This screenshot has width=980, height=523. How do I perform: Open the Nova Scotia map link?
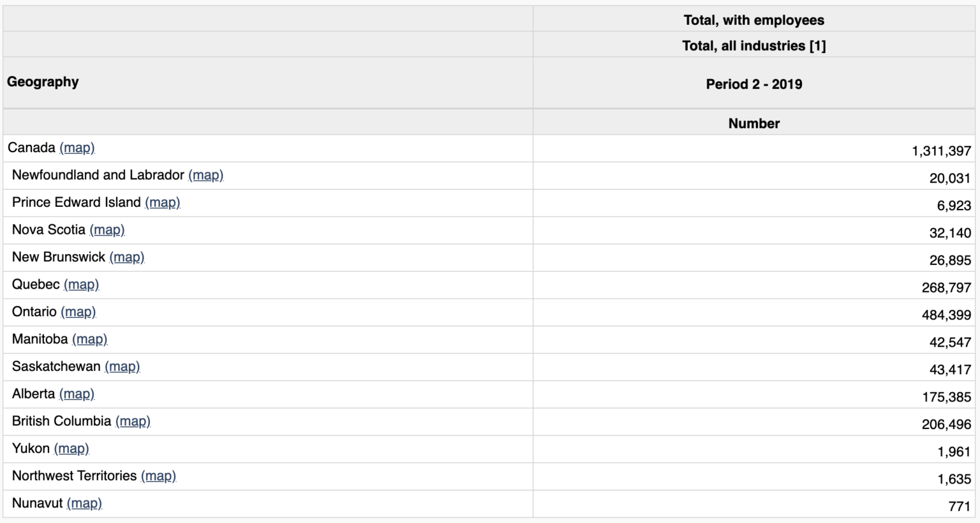coord(107,230)
